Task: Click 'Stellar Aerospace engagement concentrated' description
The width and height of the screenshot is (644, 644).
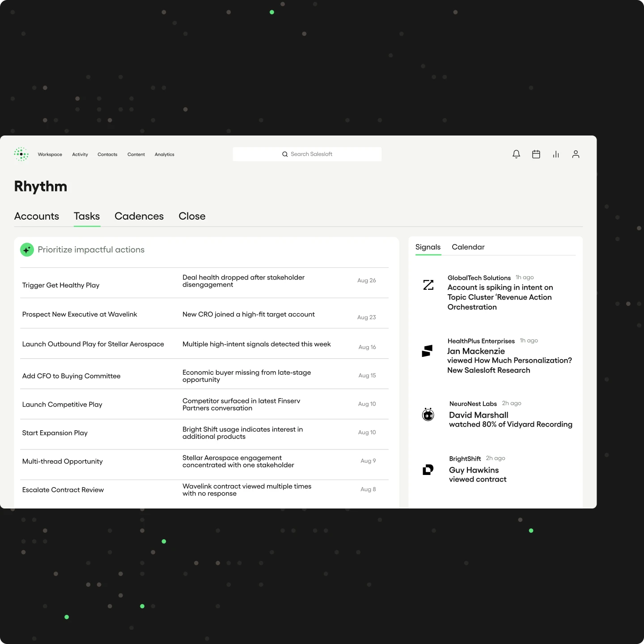Action: (x=238, y=462)
